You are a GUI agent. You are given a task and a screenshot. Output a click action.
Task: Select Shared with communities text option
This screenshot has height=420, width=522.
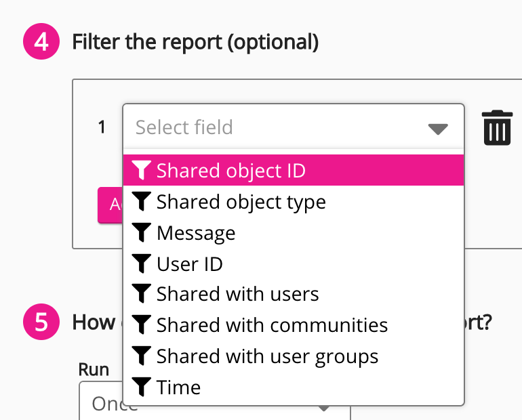[272, 325]
